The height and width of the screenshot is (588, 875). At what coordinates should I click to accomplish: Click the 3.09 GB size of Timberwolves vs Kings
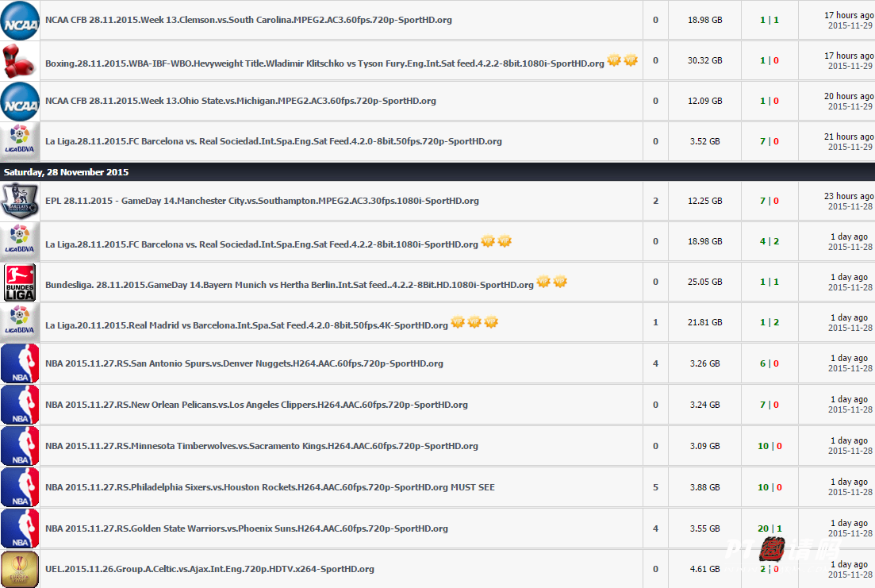click(x=704, y=446)
